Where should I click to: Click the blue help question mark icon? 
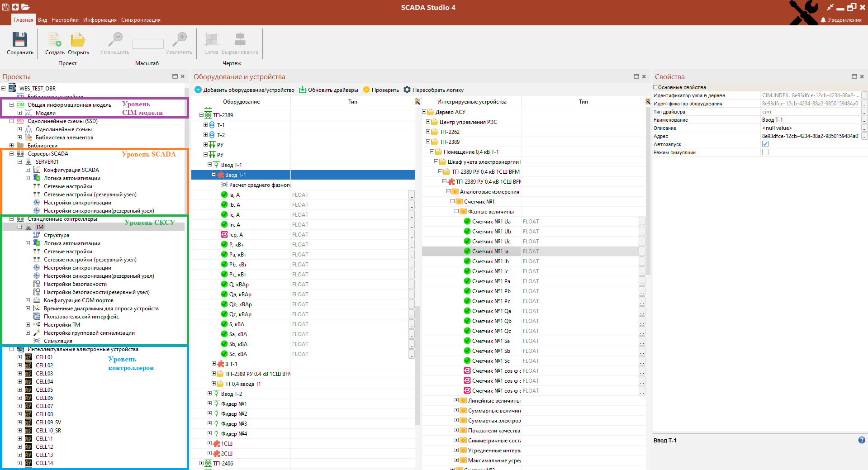click(862, 440)
